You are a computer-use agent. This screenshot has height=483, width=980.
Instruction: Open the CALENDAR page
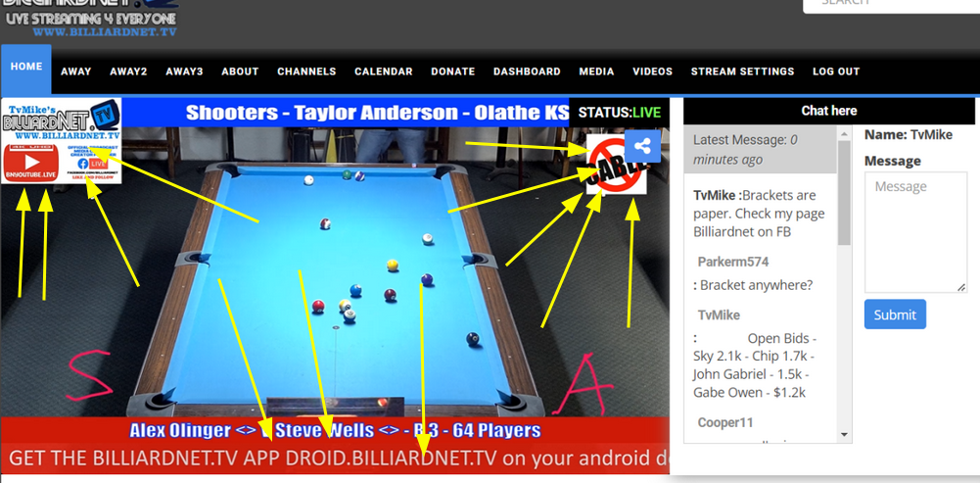[384, 72]
